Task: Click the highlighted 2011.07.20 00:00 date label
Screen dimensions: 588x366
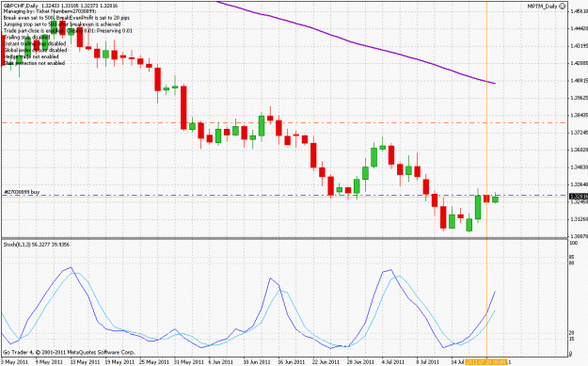Action: (x=486, y=362)
